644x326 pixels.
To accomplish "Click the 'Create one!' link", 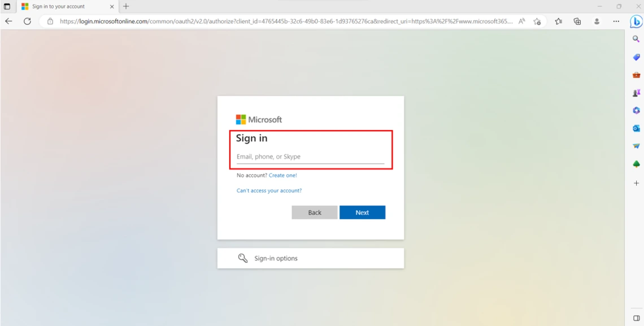I will coord(282,175).
